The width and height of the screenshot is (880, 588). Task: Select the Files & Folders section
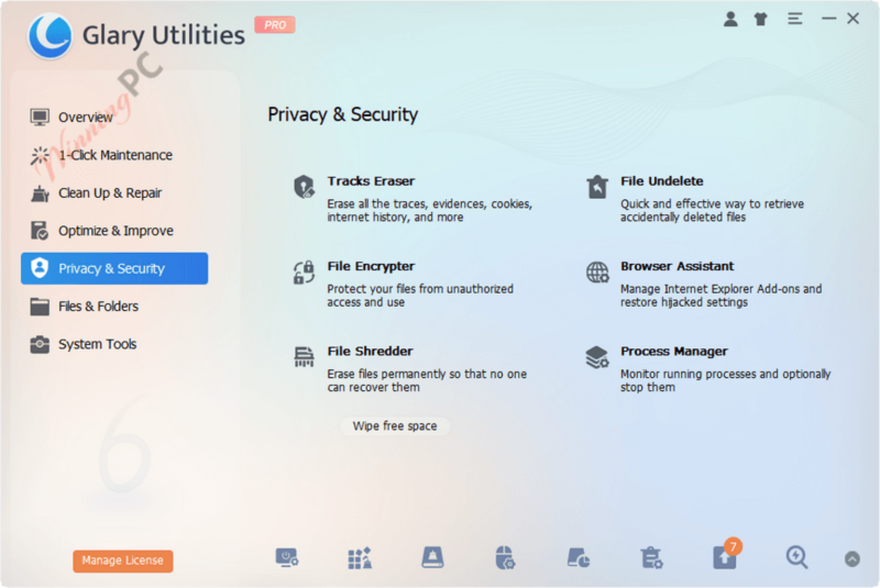pos(98,306)
